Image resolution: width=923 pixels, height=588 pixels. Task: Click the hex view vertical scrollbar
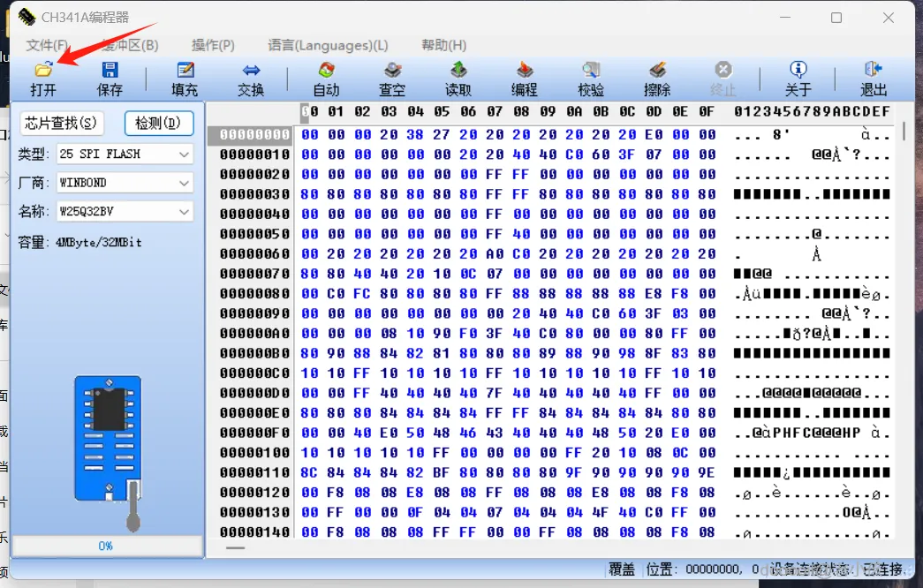(904, 329)
